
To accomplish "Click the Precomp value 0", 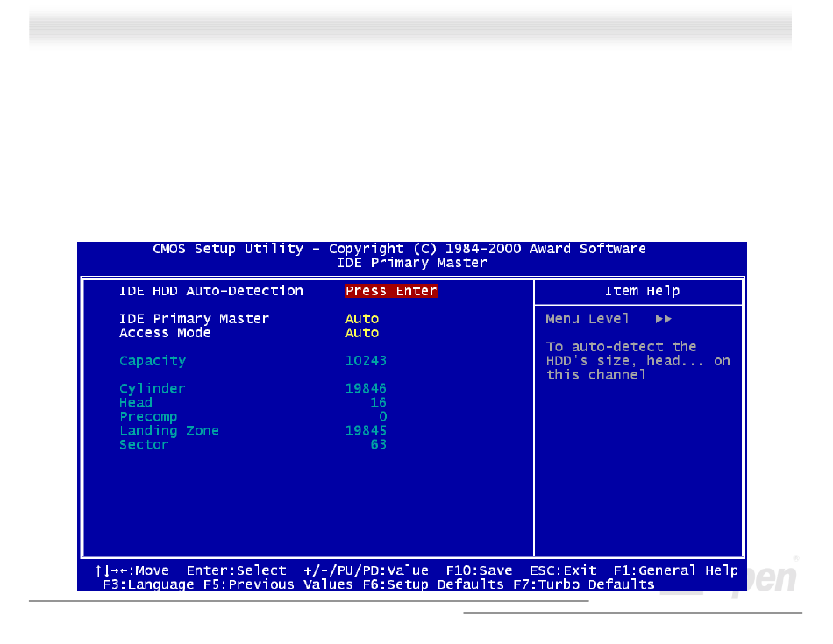I will [x=382, y=417].
